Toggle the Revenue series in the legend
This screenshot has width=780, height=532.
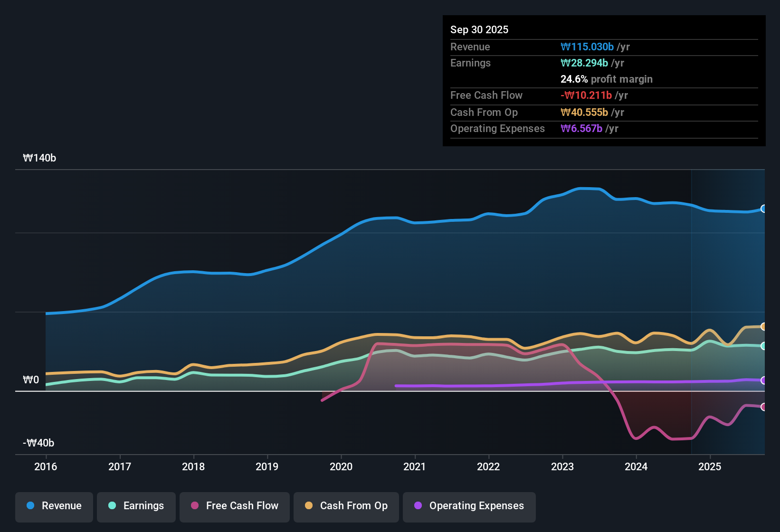pos(54,506)
